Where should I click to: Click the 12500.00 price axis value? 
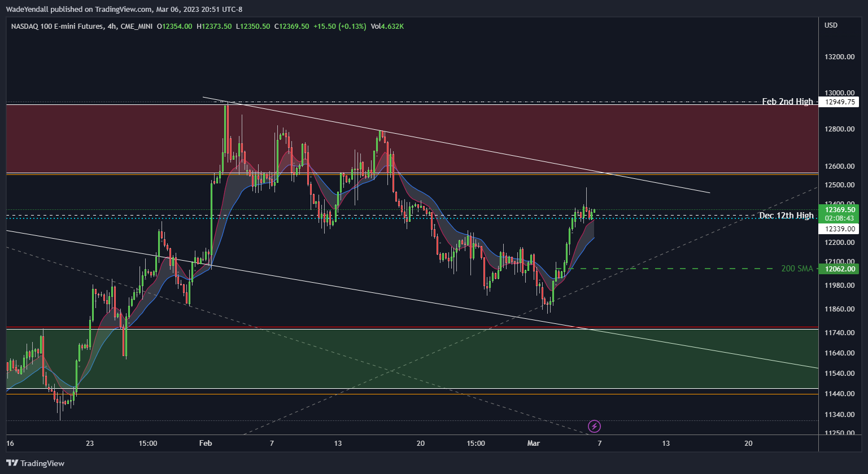click(x=839, y=185)
